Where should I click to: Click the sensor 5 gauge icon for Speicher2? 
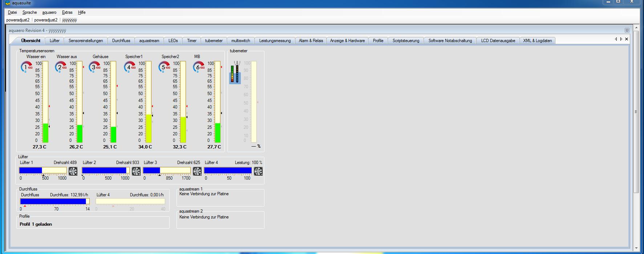[164, 67]
